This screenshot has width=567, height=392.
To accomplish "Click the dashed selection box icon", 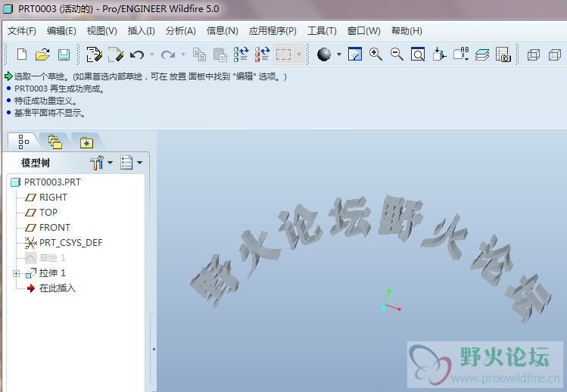I will point(283,54).
